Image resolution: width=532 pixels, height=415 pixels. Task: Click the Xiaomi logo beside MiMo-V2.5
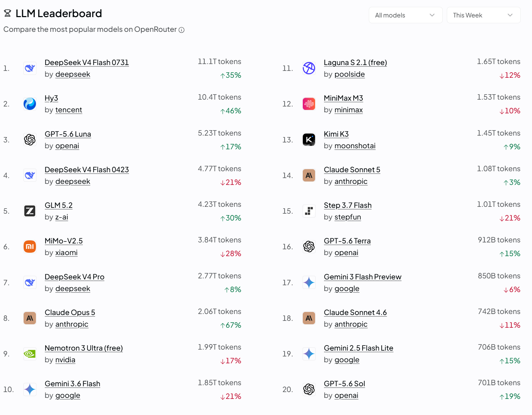click(x=30, y=247)
